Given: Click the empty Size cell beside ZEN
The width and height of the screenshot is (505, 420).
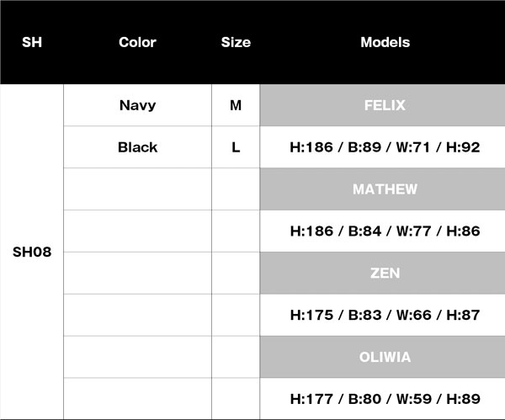Looking at the screenshot, I should pyautogui.click(x=236, y=273).
